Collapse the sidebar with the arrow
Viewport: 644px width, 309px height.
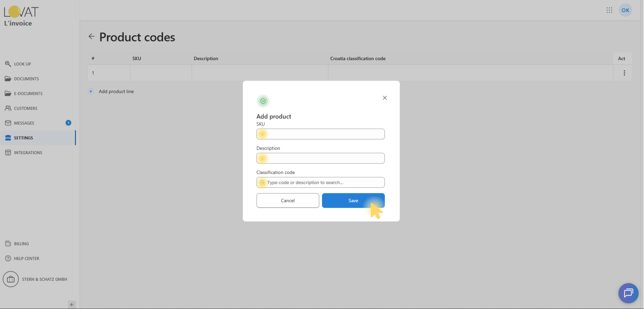[x=72, y=304]
